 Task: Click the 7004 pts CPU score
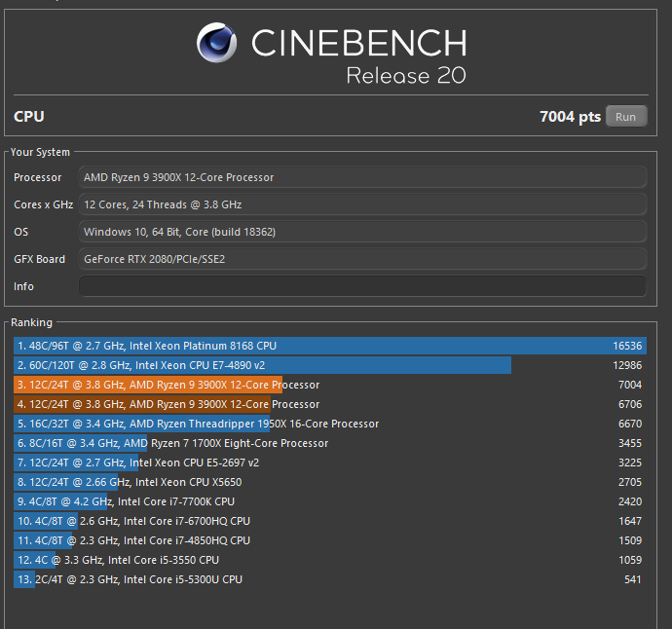click(570, 117)
